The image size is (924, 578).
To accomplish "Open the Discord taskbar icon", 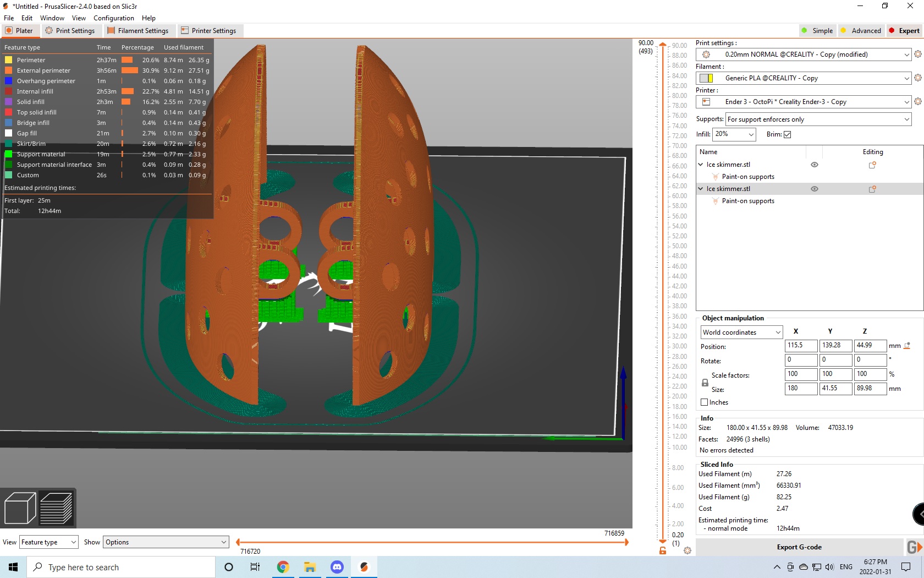I will pyautogui.click(x=337, y=567).
